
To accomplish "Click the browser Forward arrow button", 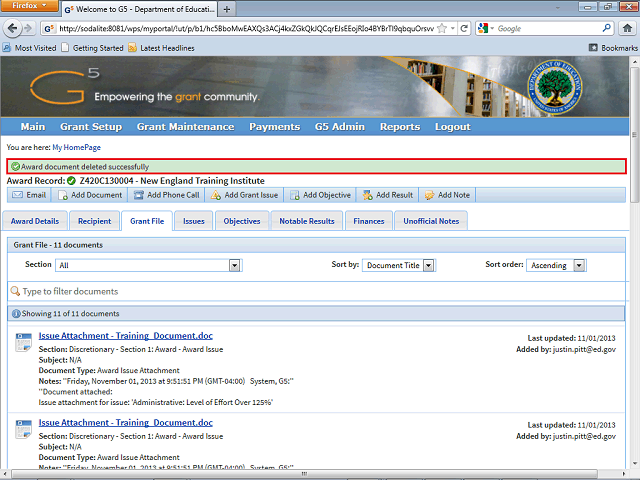I will [x=28, y=29].
